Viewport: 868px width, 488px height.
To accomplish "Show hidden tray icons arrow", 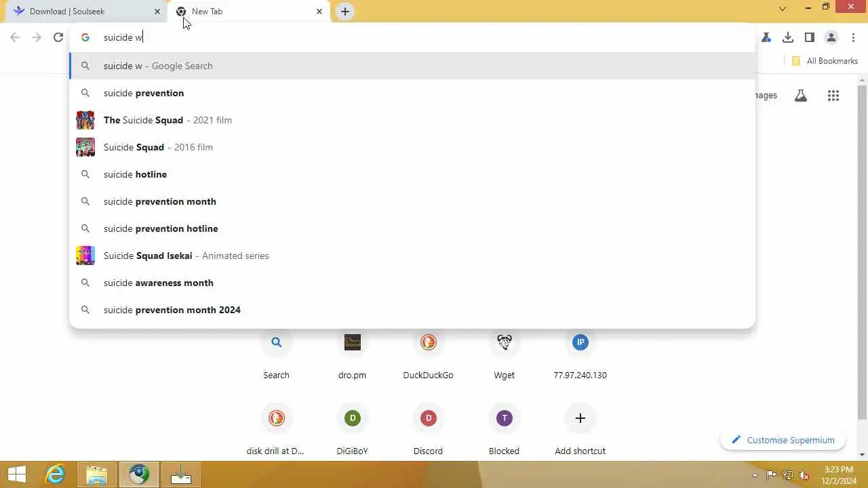I will point(755,475).
